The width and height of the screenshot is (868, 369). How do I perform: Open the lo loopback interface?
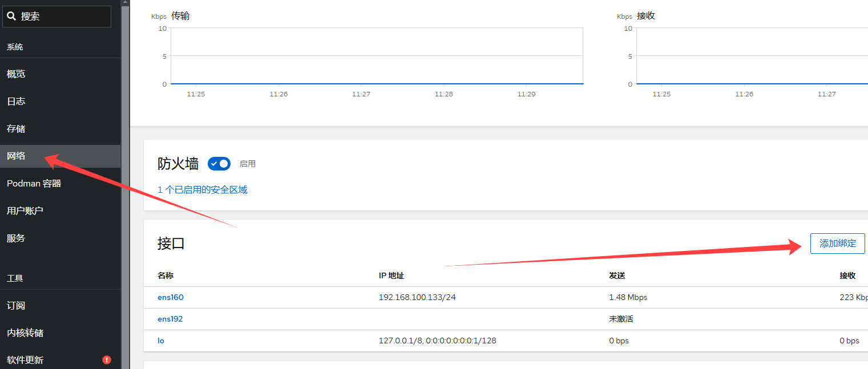(x=161, y=340)
